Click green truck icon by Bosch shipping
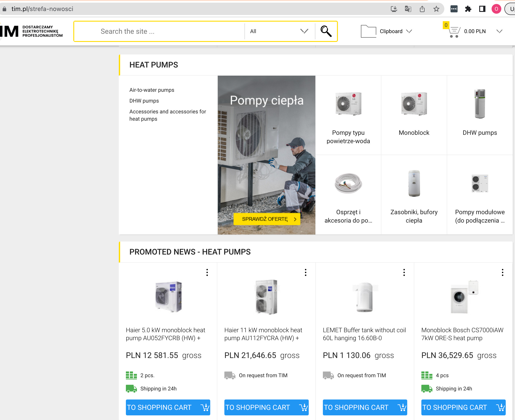Screen dimensions: 515x420 427,388
